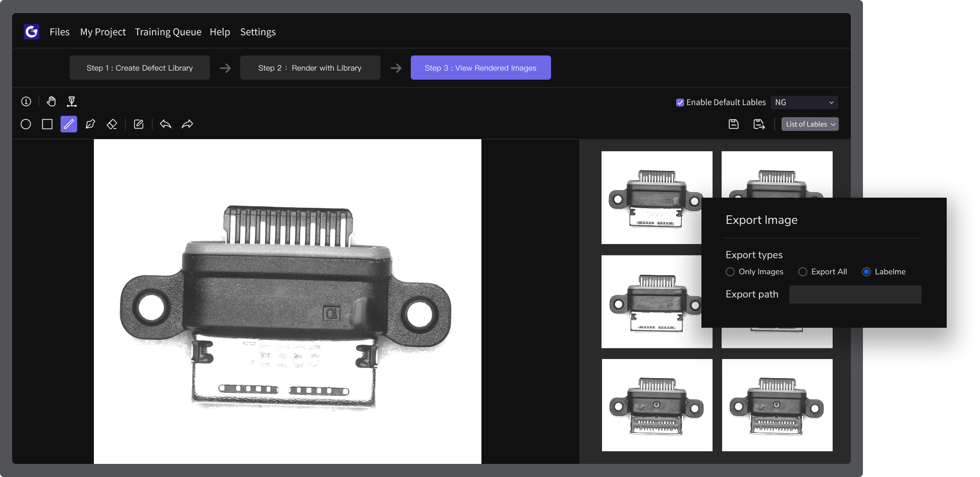Viewport: 980px width, 477px height.
Task: Select the bottom-left connector thumbnail
Action: [657, 405]
